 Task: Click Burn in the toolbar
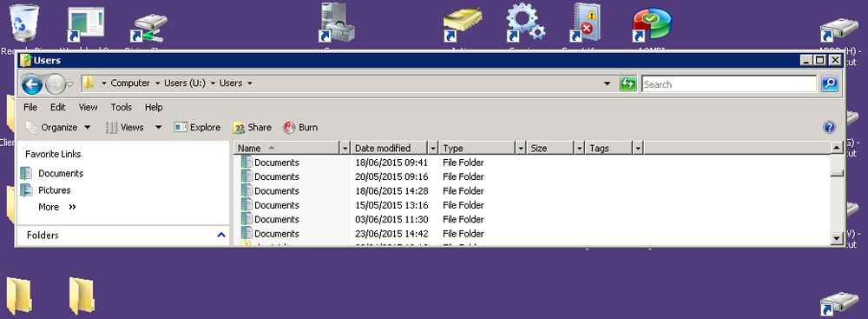[300, 128]
